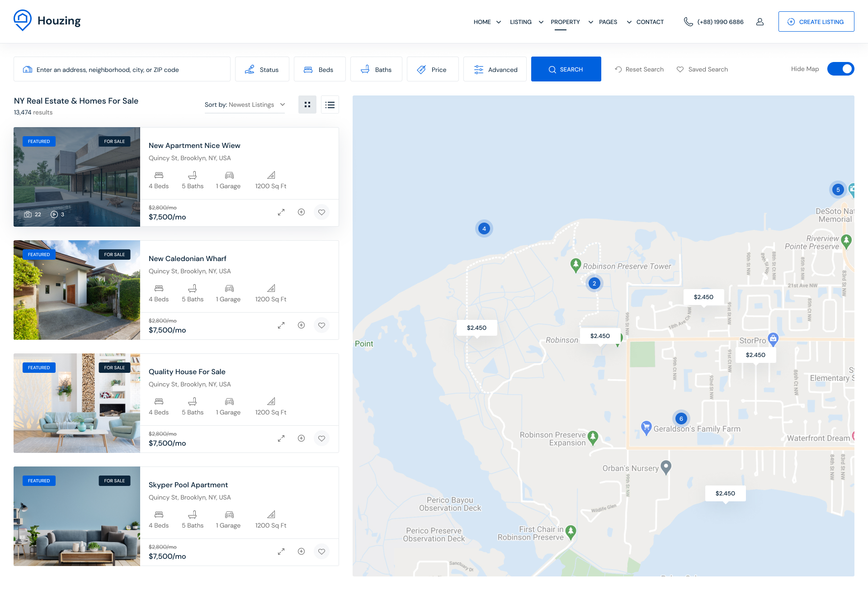Click the user account icon

[760, 22]
